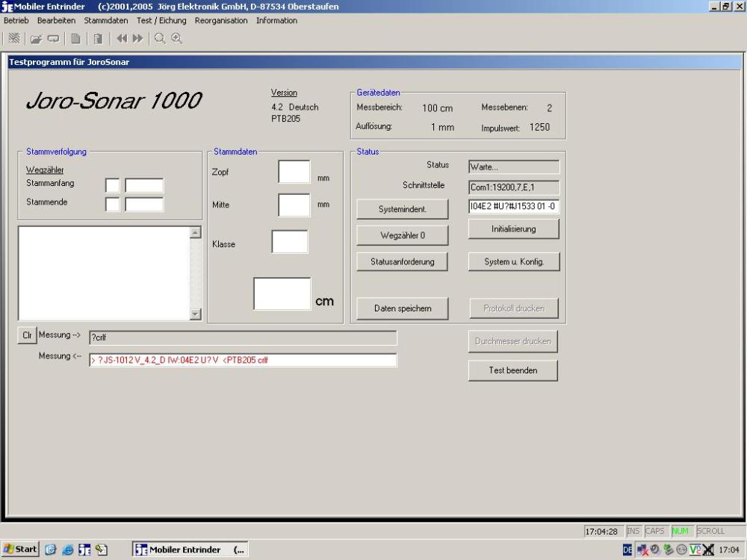Open System u. Konfig.
The width and height of the screenshot is (747, 560).
[x=514, y=261]
